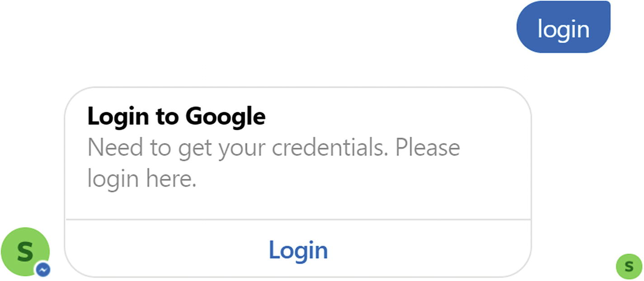Click the tiny S icon beside the card
The height and width of the screenshot is (281, 644).
(629, 266)
